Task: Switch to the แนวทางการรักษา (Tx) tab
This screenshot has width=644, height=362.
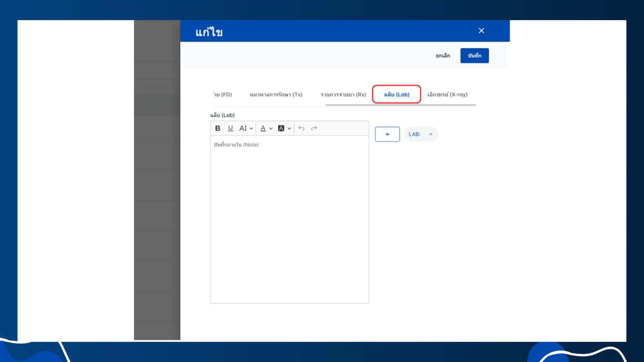Action: pyautogui.click(x=276, y=95)
